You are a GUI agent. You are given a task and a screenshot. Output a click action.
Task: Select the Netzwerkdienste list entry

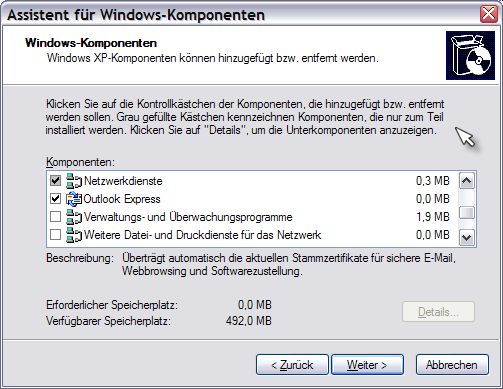250,181
